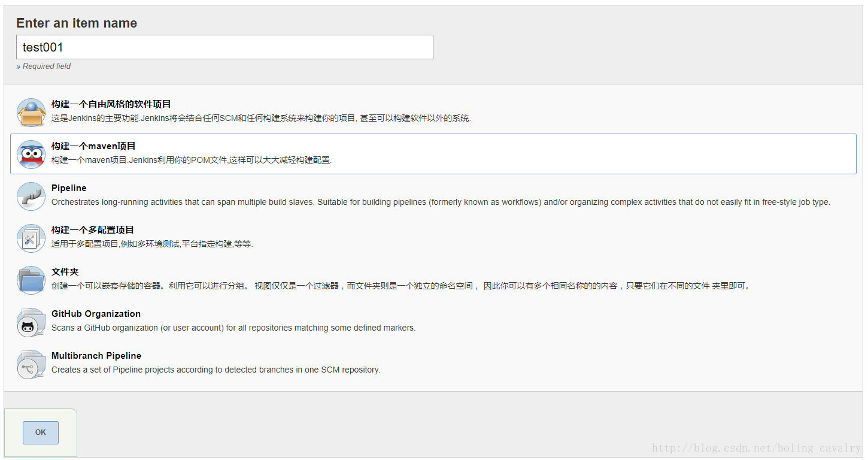
Task: Select the Multibranch Pipeline title
Action: click(96, 356)
